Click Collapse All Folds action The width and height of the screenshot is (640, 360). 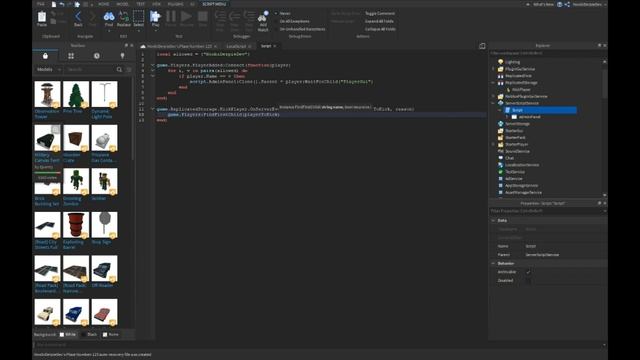[x=380, y=29]
